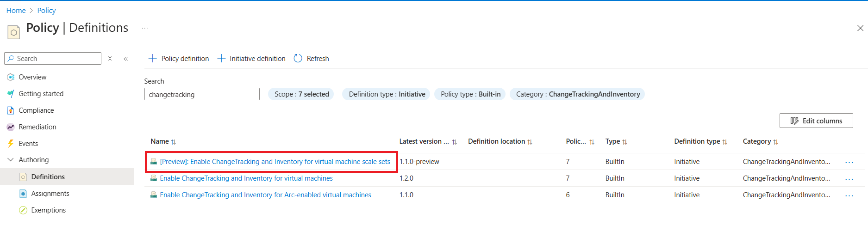Screen dimensions: 868x237
Task: Navigate to Home breadcrumb link
Action: pyautogui.click(x=16, y=11)
